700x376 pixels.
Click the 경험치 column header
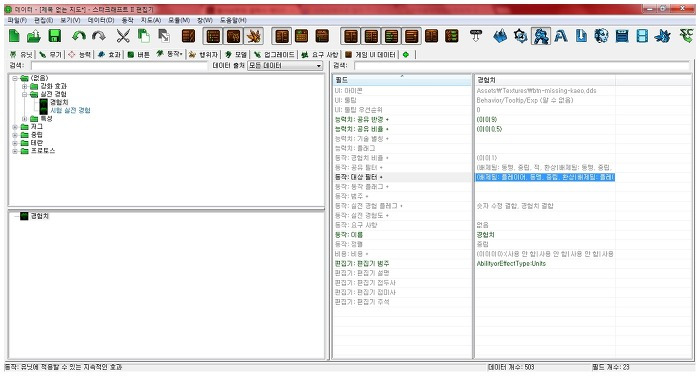(x=545, y=80)
